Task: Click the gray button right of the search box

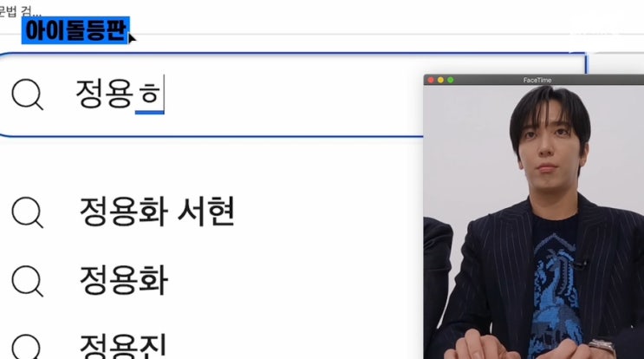Action: [x=616, y=63]
